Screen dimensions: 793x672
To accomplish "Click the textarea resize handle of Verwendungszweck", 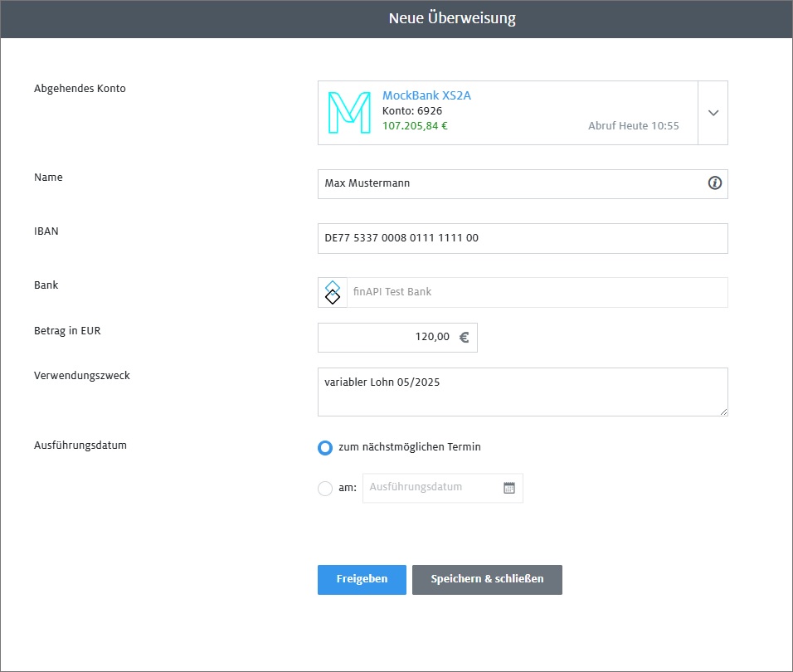I will click(x=722, y=411).
